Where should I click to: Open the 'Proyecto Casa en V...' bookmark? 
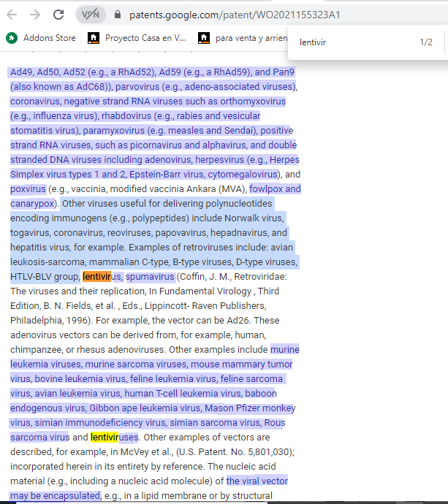pyautogui.click(x=145, y=37)
